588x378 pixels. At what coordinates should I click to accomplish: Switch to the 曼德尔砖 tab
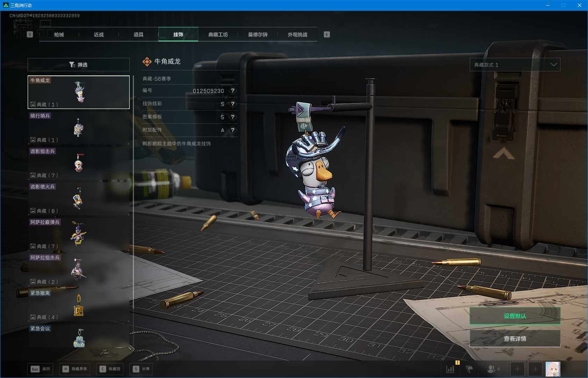[x=258, y=35]
